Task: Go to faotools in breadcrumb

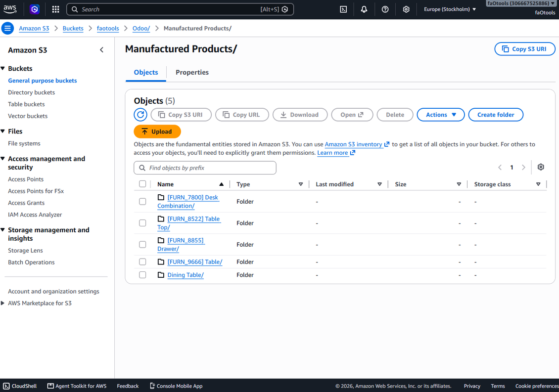Action: click(108, 28)
